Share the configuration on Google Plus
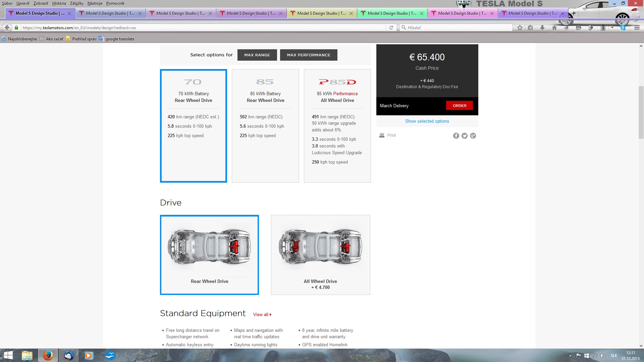Image resolution: width=644 pixels, height=362 pixels. point(473,136)
